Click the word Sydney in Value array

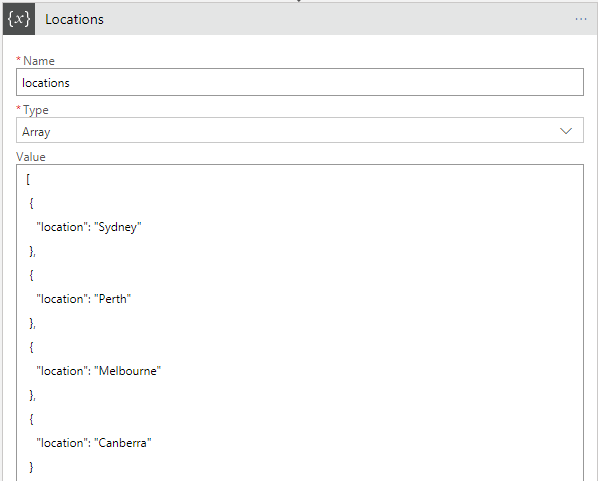tap(117, 227)
